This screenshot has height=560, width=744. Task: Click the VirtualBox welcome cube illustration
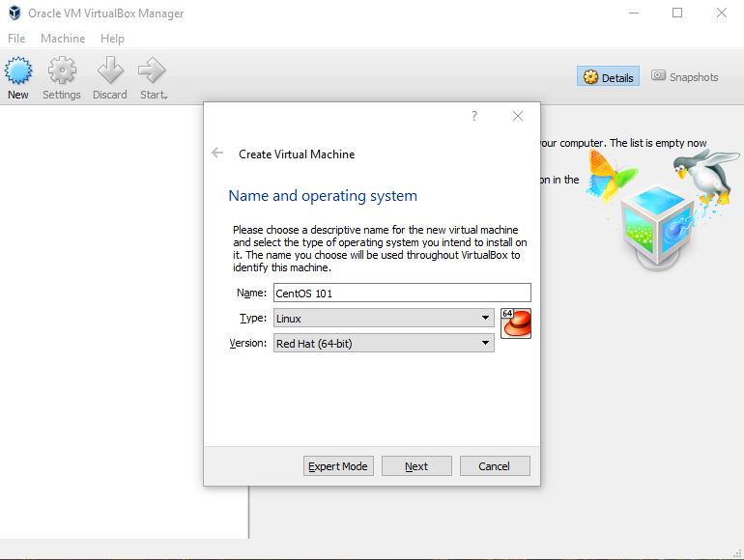pos(657,228)
